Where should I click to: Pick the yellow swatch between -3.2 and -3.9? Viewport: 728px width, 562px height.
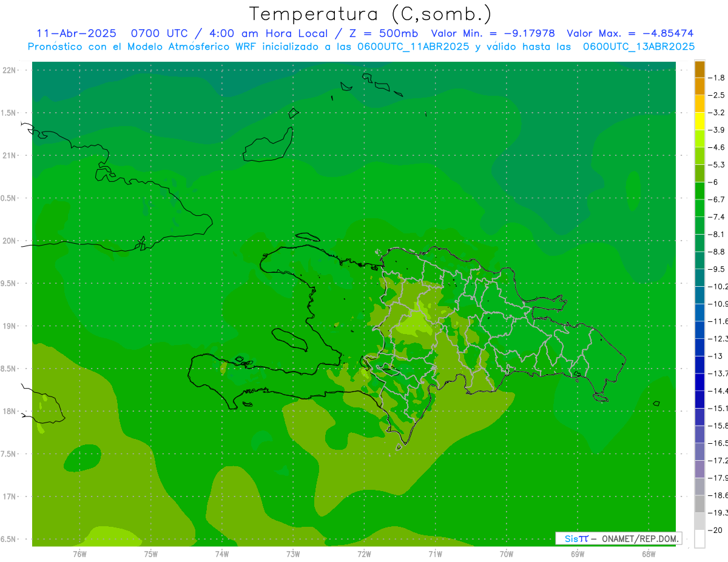coord(699,121)
